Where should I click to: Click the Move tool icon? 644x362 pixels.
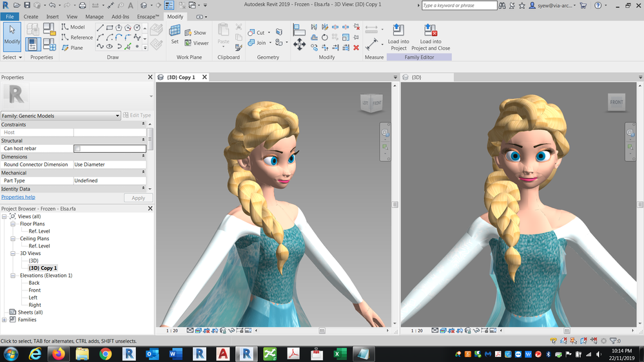point(299,44)
